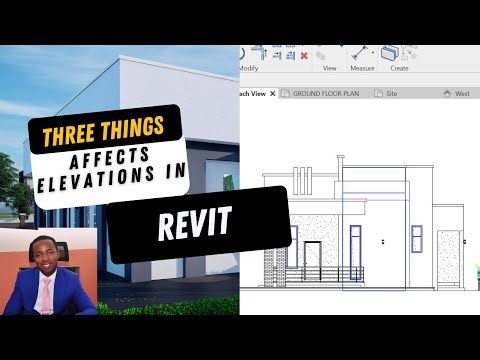
Task: Select the small blue window on the right
Action: point(417,239)
